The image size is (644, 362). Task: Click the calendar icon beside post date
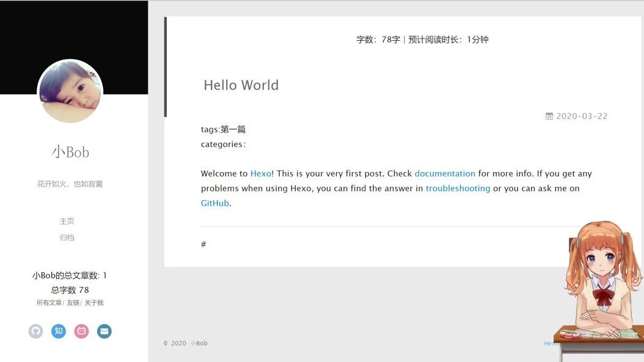click(x=549, y=116)
